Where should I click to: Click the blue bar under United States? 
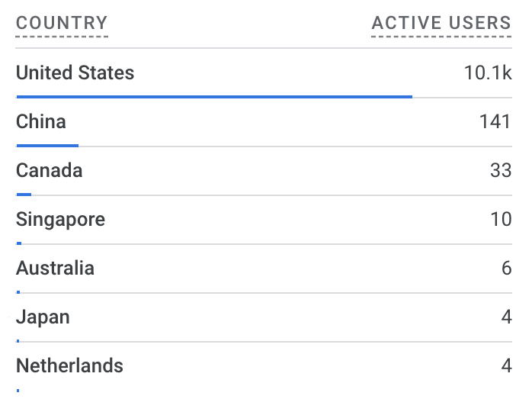click(x=214, y=97)
